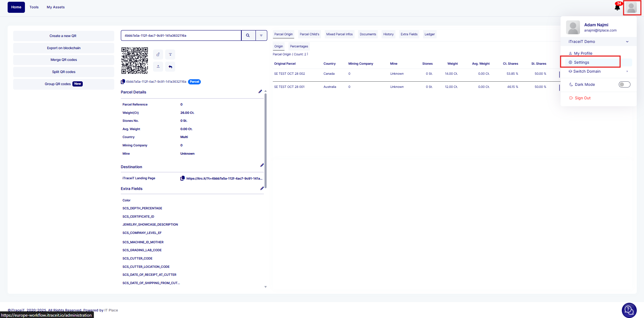Image resolution: width=644 pixels, height=318 pixels.
Task: Switch to the Ledger tab
Action: coord(429,34)
